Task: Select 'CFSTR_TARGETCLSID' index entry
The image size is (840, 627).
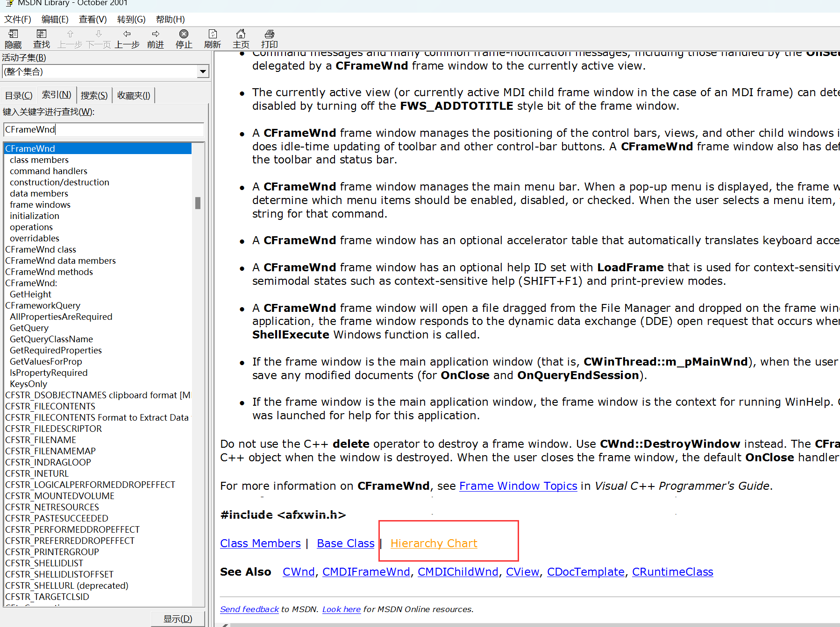Action: (47, 597)
